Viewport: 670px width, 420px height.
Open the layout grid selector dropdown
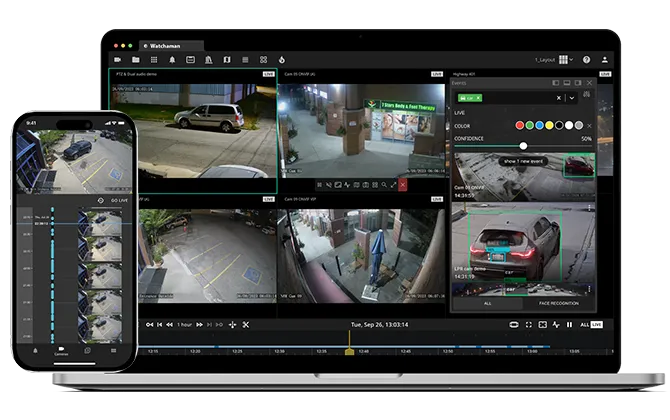pos(566,60)
